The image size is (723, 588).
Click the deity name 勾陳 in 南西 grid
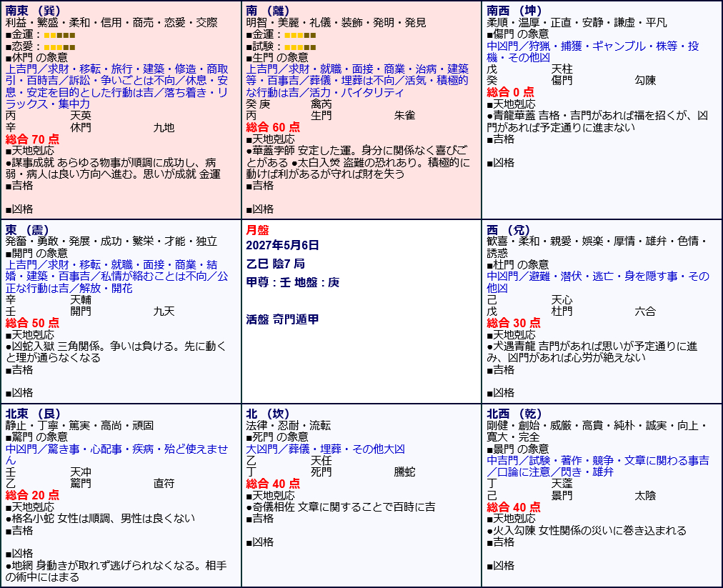coord(645,81)
